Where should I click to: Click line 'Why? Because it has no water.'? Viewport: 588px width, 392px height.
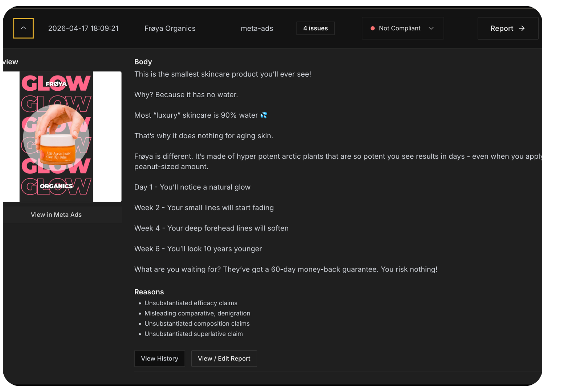(186, 95)
